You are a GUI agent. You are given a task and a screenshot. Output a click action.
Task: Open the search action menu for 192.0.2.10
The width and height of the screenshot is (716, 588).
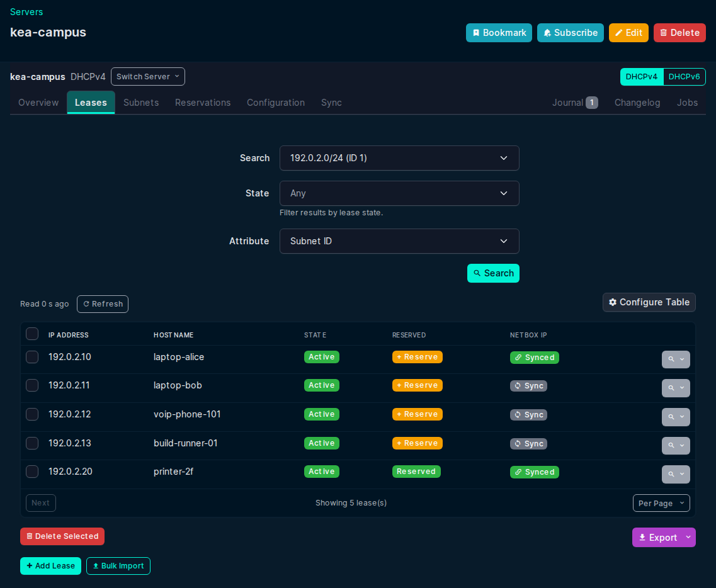[676, 359]
